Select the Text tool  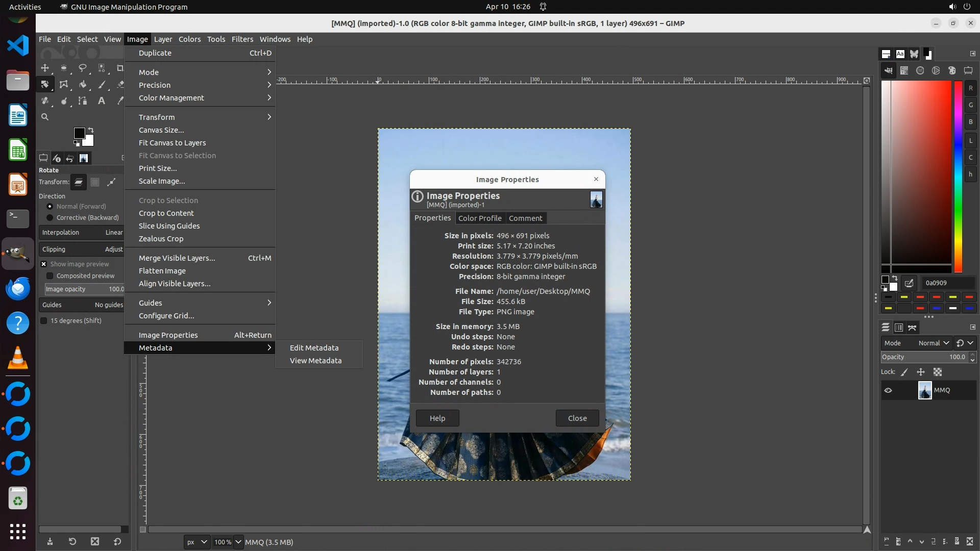102,101
